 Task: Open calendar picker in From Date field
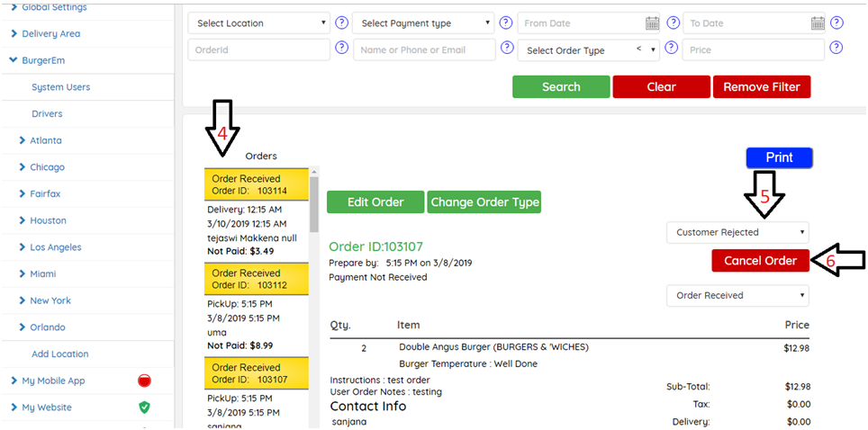point(653,23)
